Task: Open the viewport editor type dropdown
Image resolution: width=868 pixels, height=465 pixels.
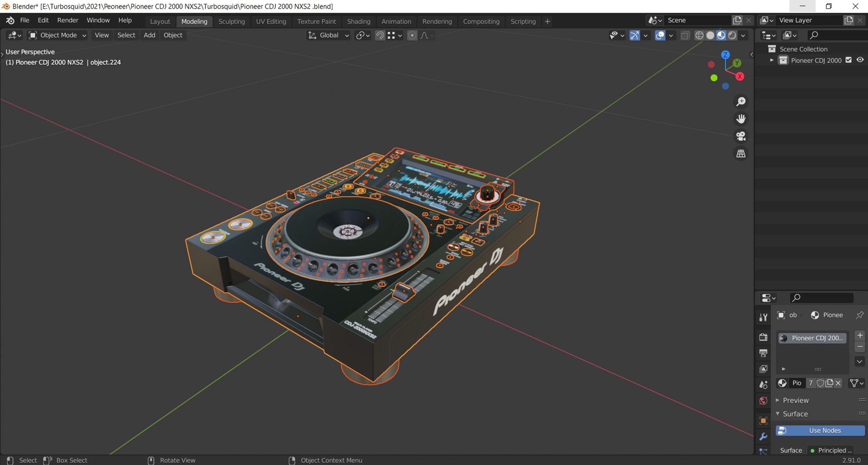Action: point(14,35)
